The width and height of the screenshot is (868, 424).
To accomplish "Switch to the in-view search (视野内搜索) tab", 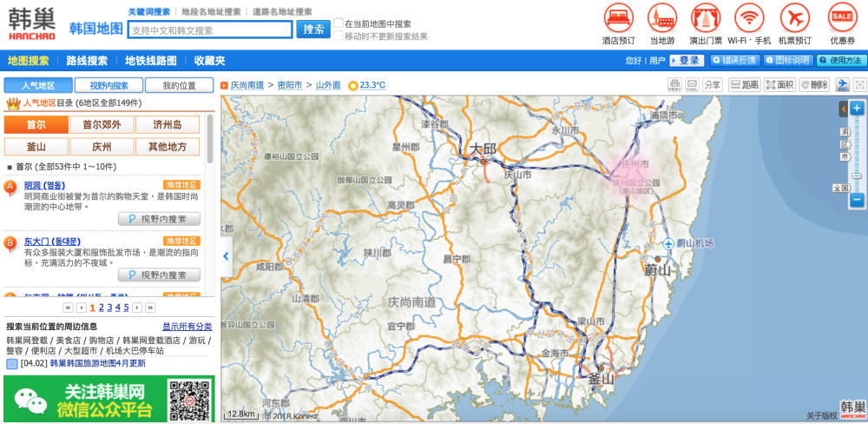I will [109, 85].
